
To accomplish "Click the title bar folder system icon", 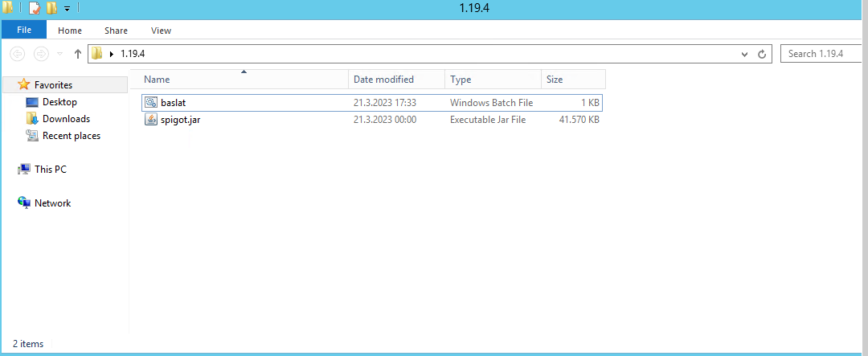I will pos(8,8).
